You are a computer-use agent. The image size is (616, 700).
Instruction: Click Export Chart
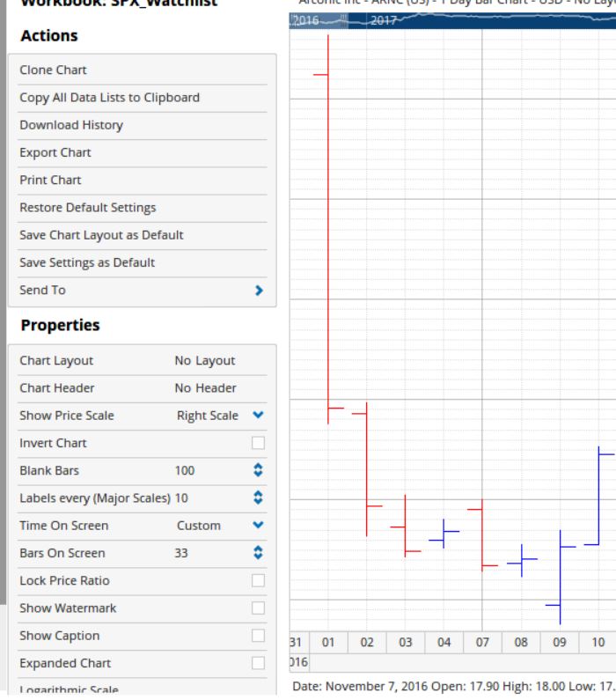pos(142,152)
